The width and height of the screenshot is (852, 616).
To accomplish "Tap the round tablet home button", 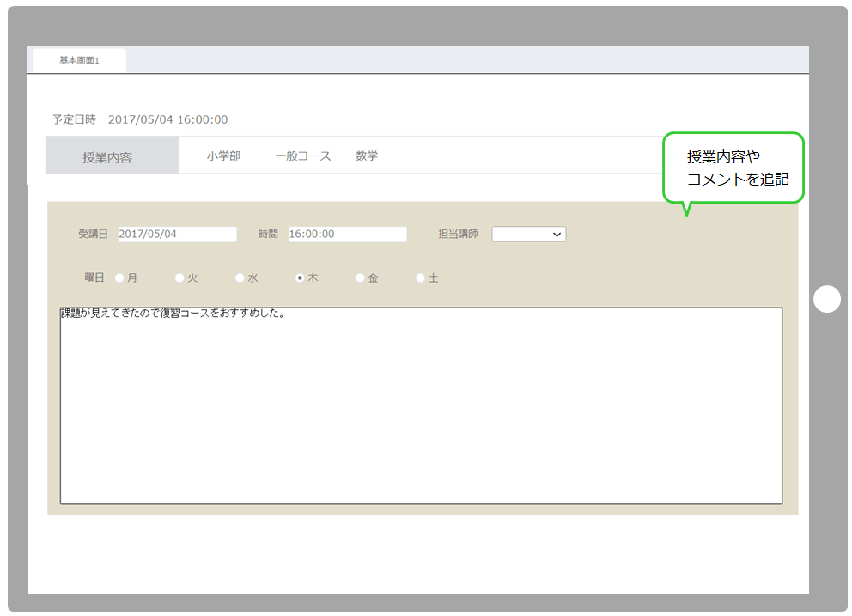I will [x=827, y=299].
